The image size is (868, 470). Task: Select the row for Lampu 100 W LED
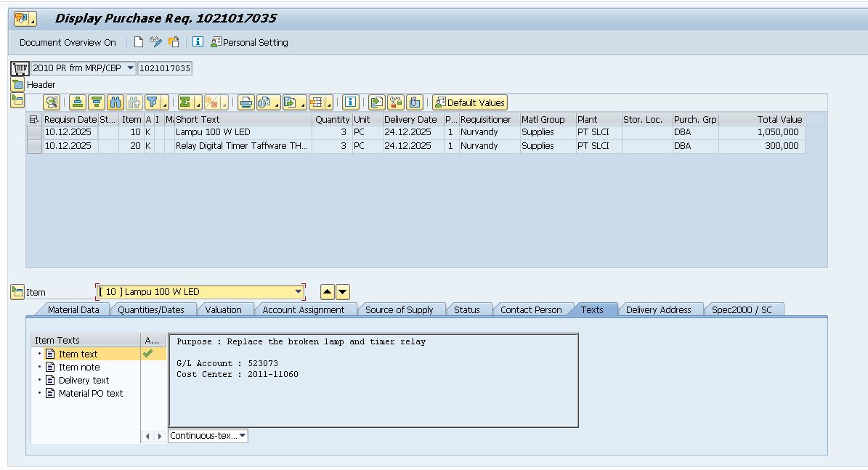coord(34,133)
